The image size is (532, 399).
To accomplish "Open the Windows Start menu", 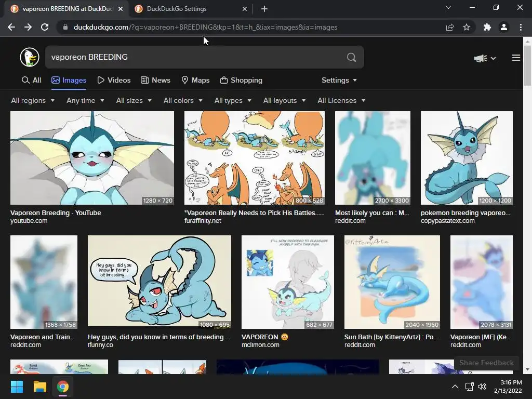I will (x=17, y=387).
